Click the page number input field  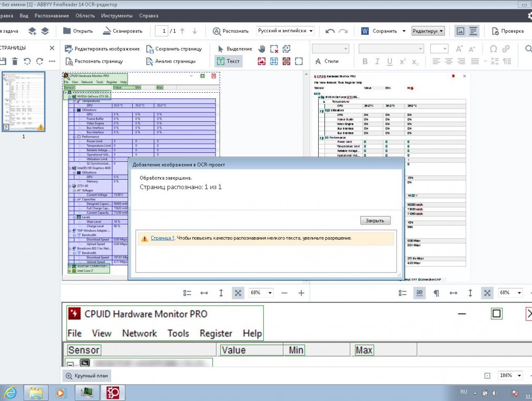(162, 31)
